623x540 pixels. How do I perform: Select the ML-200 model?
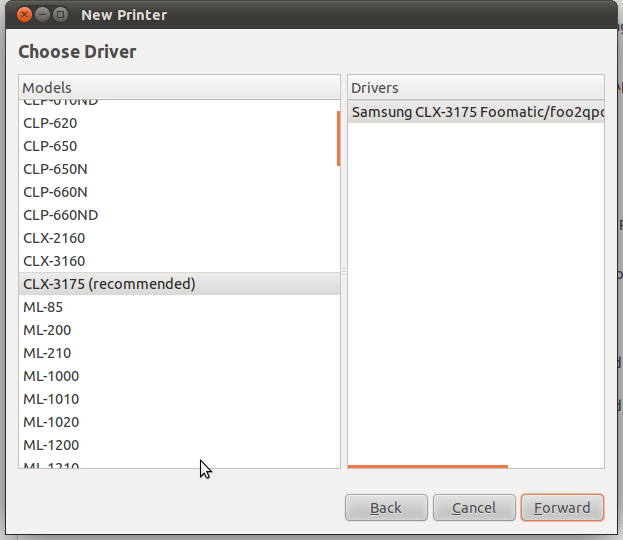[179, 330]
